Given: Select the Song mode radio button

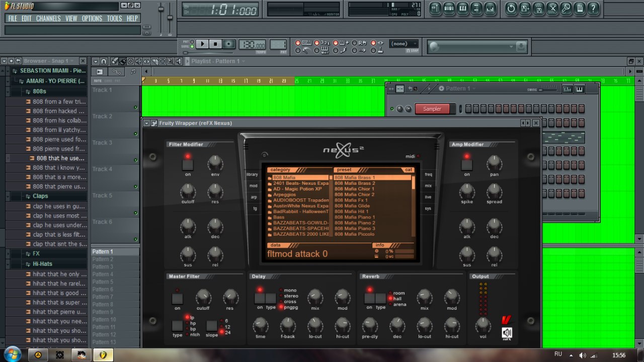Looking at the screenshot, I should pos(192,46).
